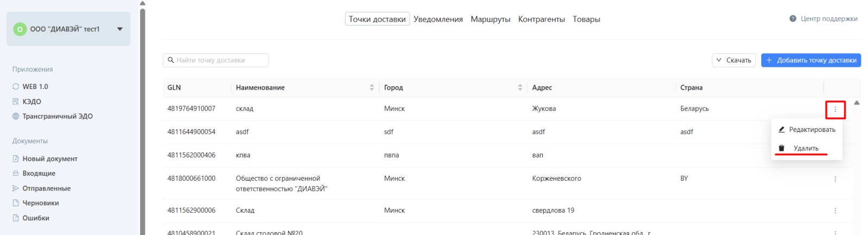Open the three-dot menu for the Корженевского row

pos(835,179)
